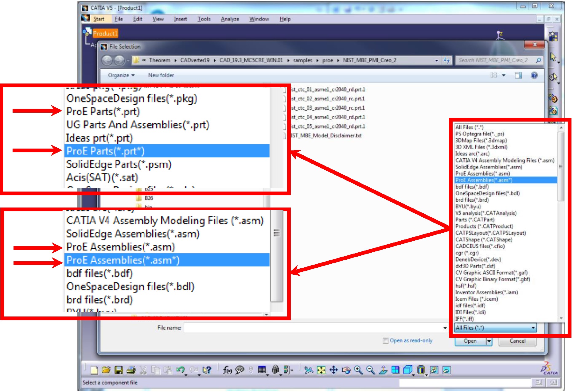Click the What's This help pointer icon

point(207,370)
